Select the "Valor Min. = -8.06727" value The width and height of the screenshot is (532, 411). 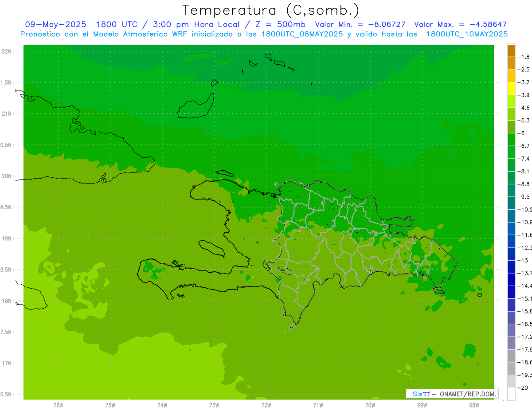(360, 25)
